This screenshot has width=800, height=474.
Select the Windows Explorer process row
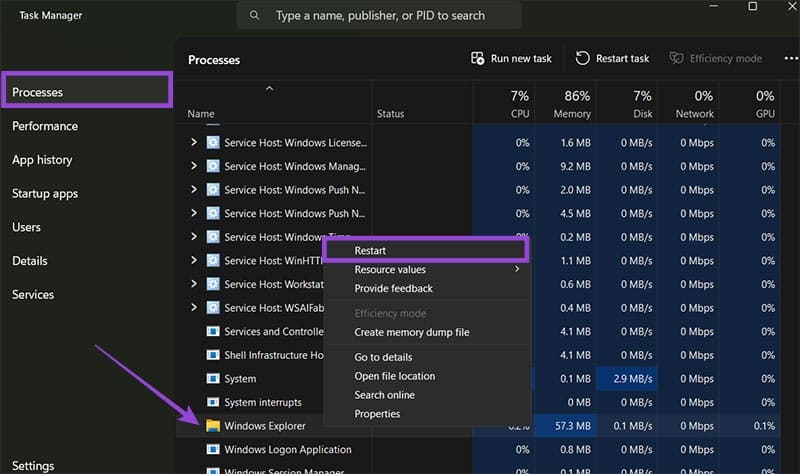tap(477, 426)
